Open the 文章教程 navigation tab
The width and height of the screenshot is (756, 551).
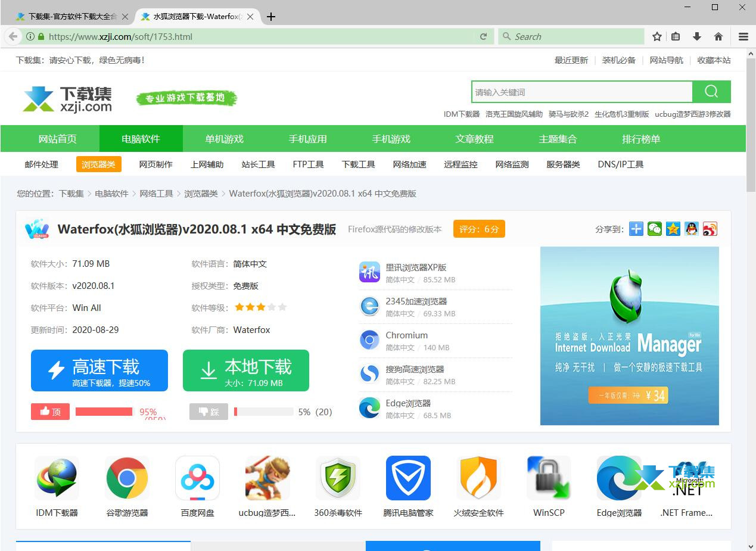[x=475, y=139]
